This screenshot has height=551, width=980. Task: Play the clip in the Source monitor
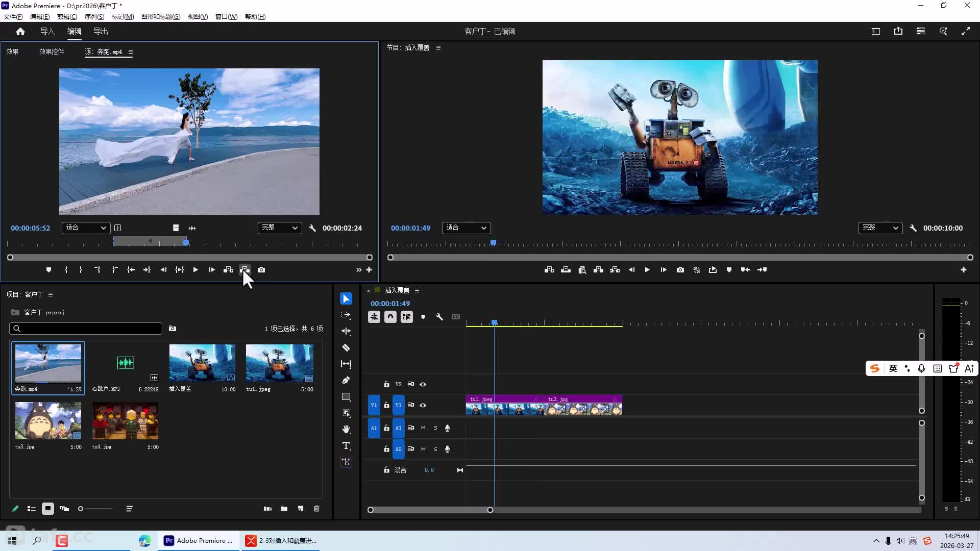pyautogui.click(x=195, y=270)
